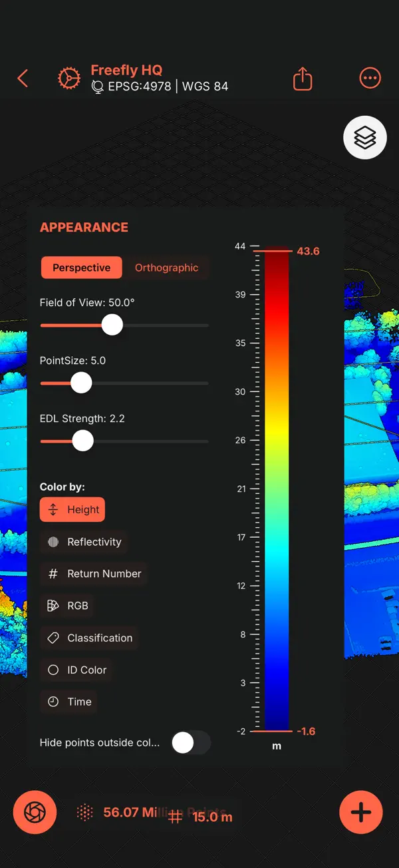
Task: Tap the globe coordinate system icon
Action: (97, 87)
